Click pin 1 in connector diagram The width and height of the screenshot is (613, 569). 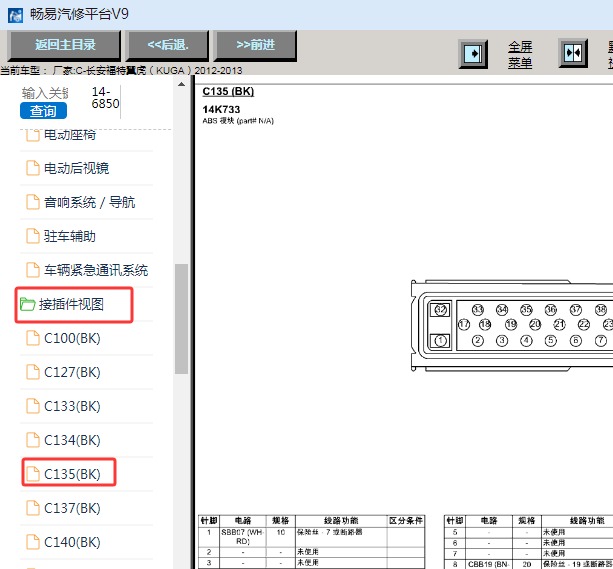pyautogui.click(x=441, y=341)
